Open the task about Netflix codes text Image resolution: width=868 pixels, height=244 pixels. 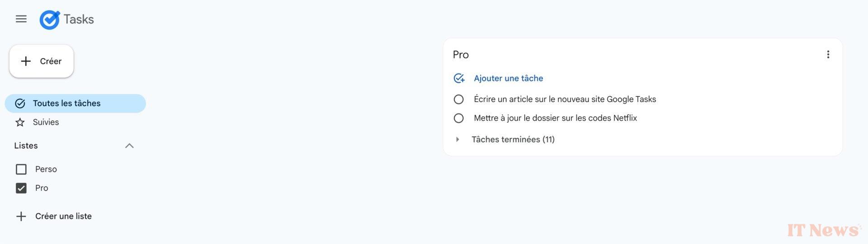pyautogui.click(x=555, y=118)
